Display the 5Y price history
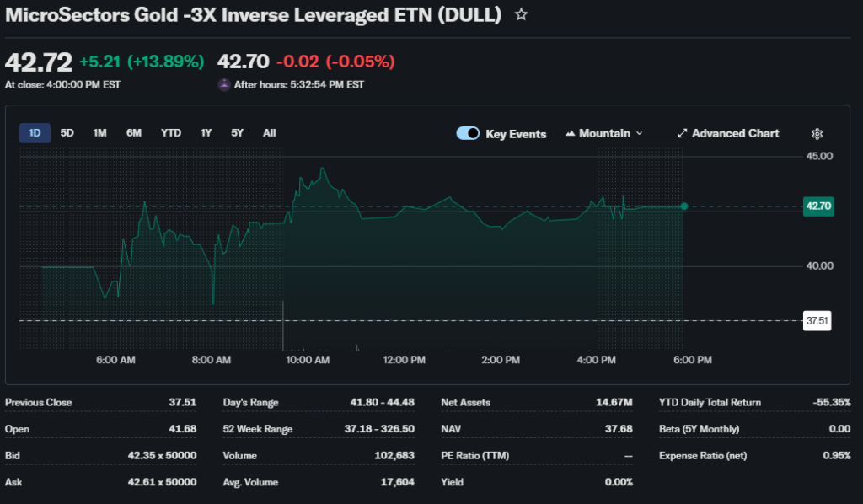 238,133
